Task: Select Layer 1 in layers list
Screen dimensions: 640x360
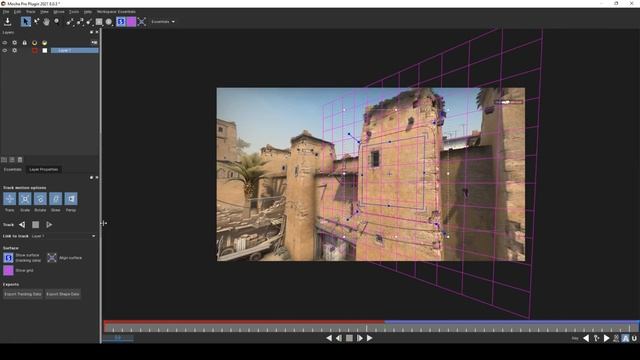Action: pos(74,51)
